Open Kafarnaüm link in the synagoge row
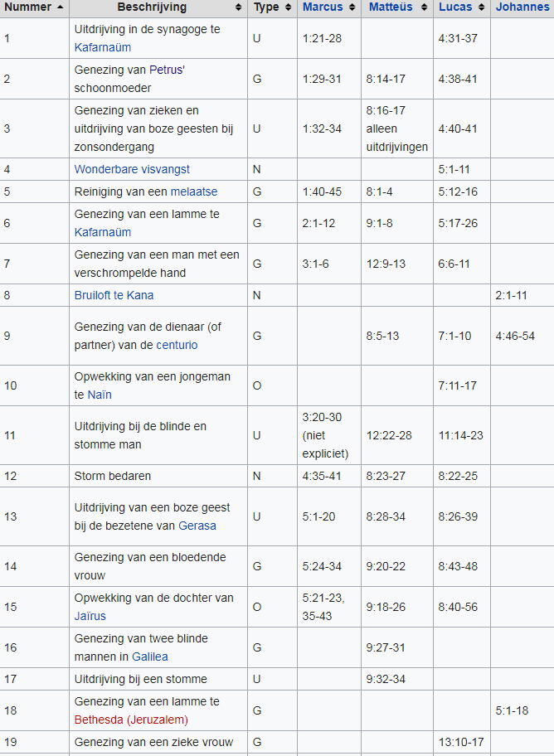This screenshot has width=554, height=756. 103,48
